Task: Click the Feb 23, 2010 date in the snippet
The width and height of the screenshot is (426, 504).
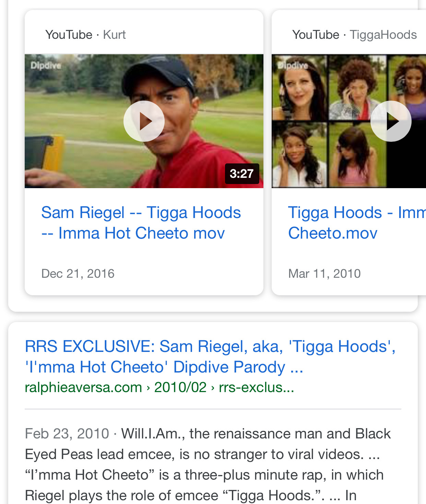Action: point(66,433)
